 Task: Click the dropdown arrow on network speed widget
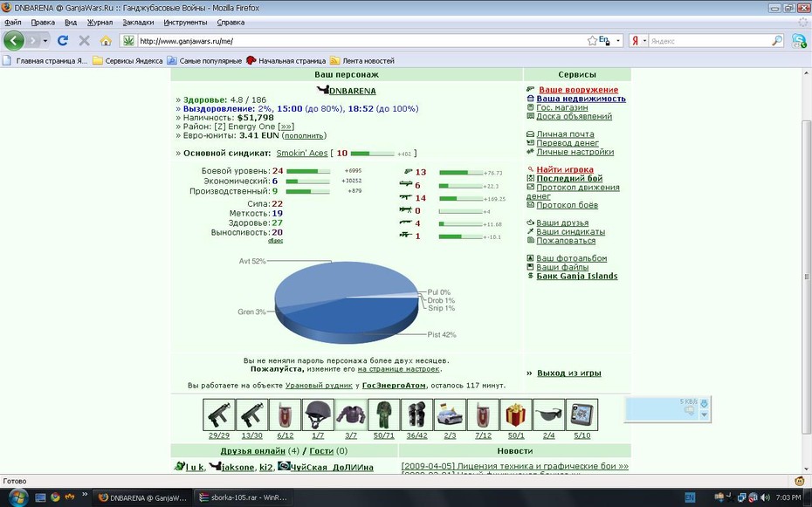pos(704,415)
